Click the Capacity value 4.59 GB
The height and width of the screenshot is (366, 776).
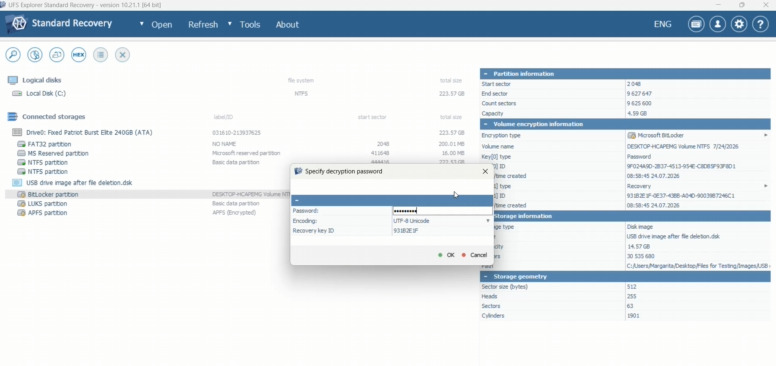coord(636,114)
